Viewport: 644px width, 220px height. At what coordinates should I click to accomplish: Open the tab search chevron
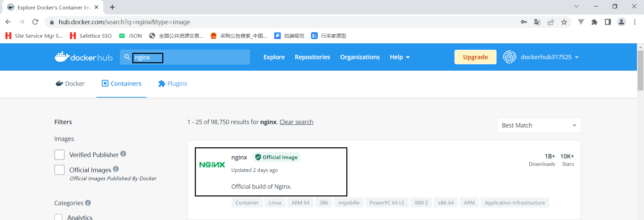coord(576,6)
